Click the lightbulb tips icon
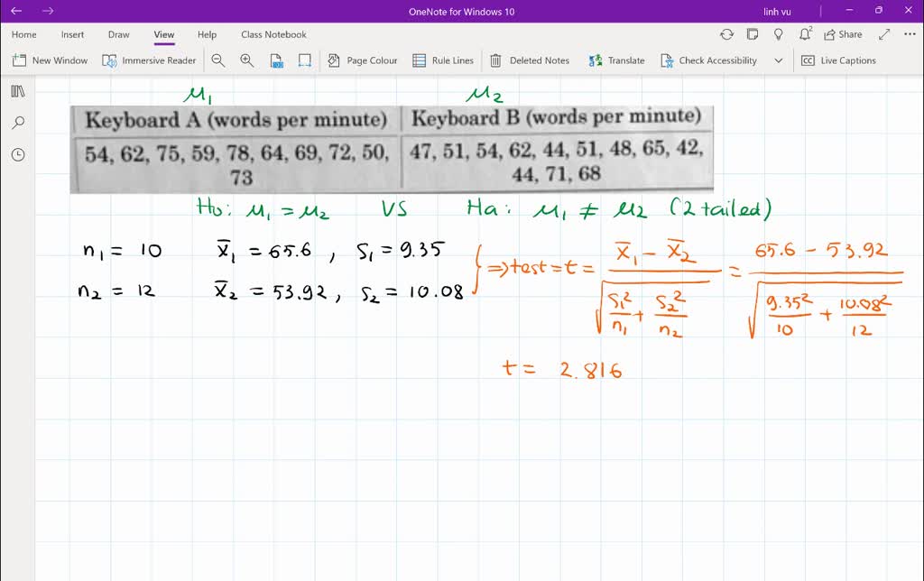 779,34
